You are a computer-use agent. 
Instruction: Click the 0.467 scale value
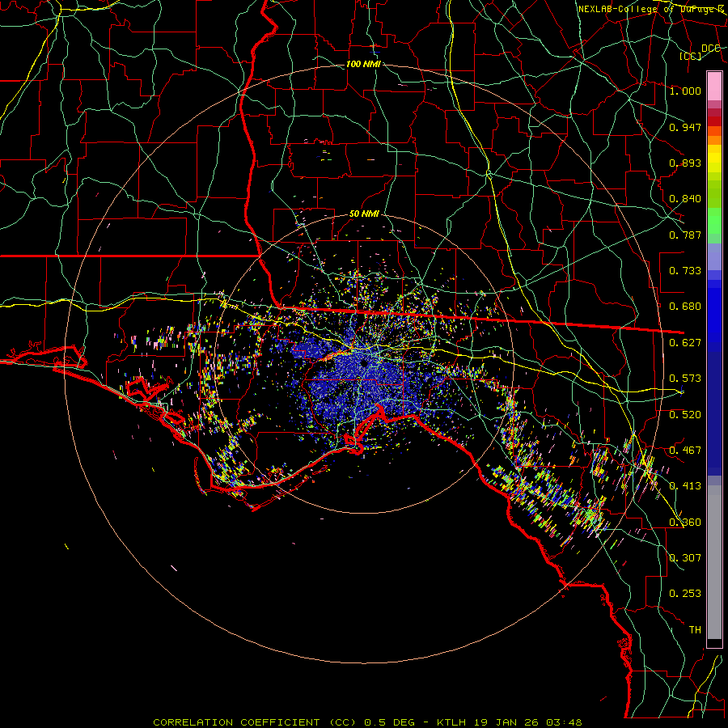pyautogui.click(x=685, y=451)
